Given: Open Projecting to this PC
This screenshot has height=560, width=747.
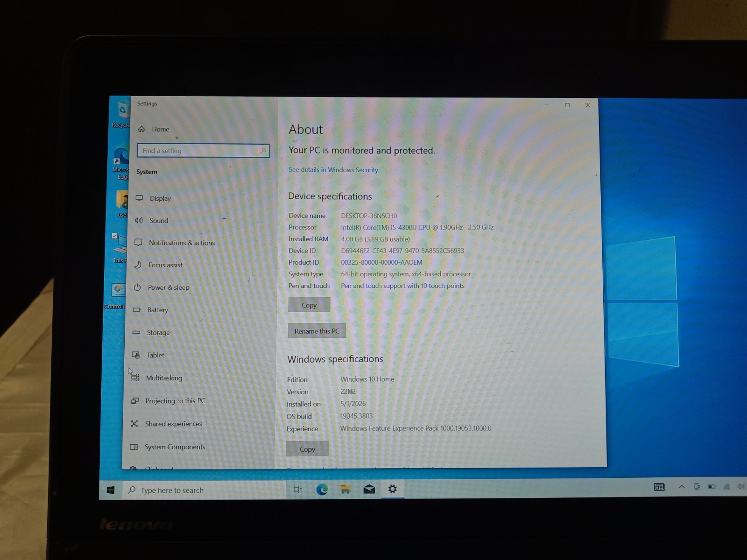Looking at the screenshot, I should coord(175,401).
